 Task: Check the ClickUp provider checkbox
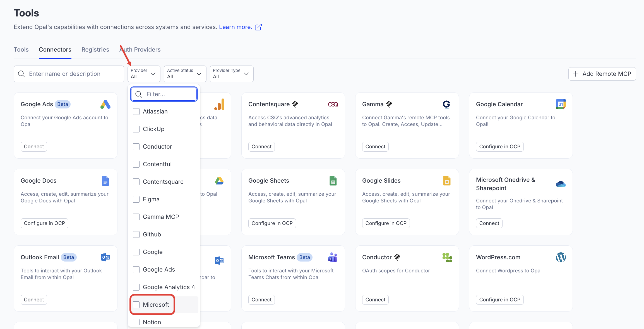click(136, 129)
